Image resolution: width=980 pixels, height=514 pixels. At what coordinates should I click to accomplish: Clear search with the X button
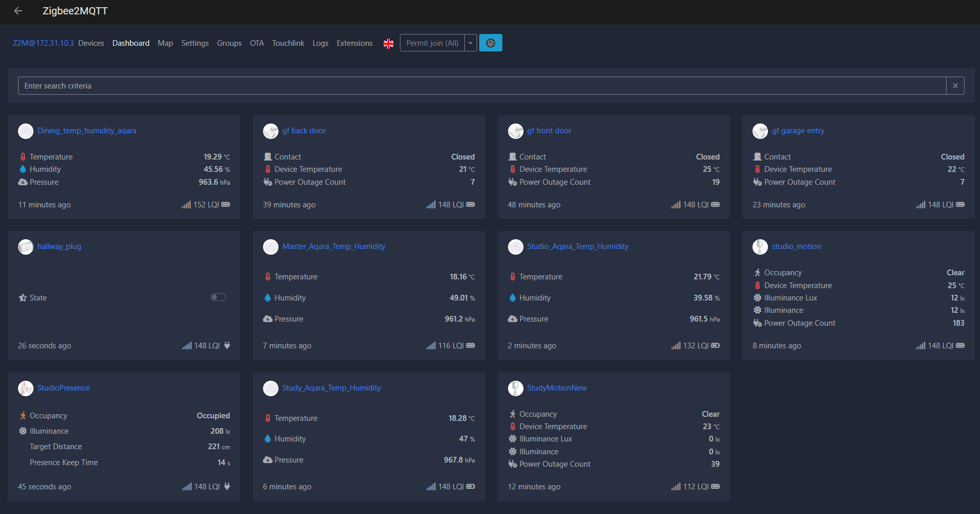pos(955,85)
